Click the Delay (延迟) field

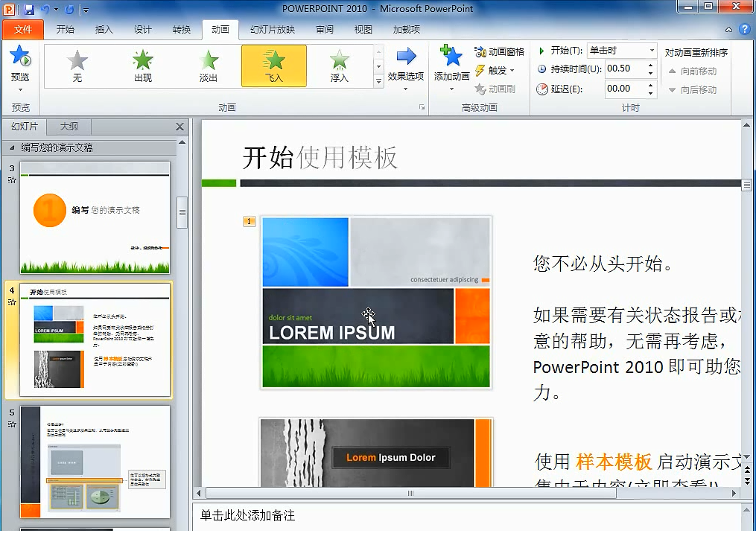625,89
